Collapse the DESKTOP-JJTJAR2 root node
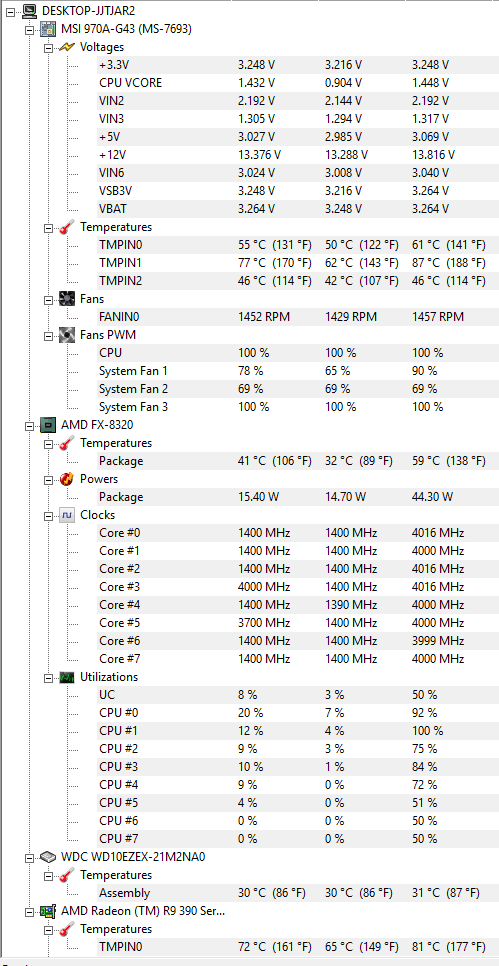Image resolution: width=499 pixels, height=966 pixels. point(10,11)
